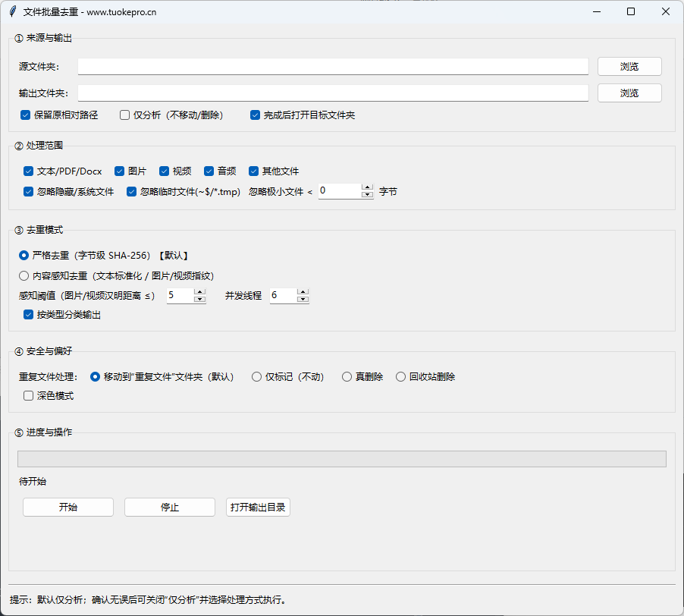Screen dimensions: 684x616
Task: Uncheck the 视频 file type checkbox
Action: point(165,171)
